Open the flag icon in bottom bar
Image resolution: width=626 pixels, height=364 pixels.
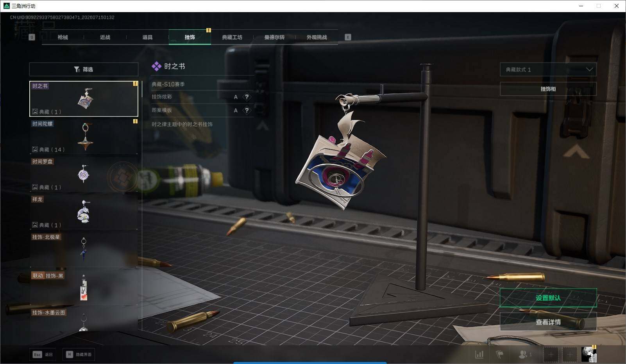click(499, 355)
